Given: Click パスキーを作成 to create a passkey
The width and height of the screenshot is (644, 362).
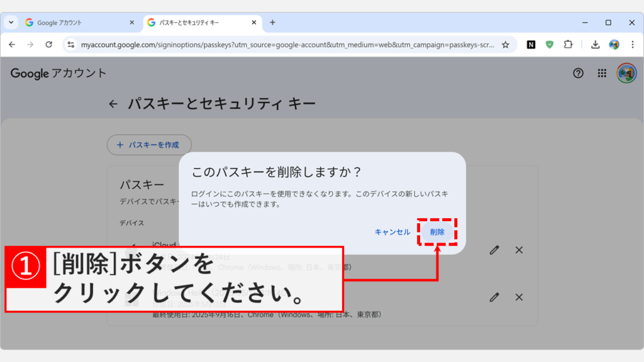Looking at the screenshot, I should 149,145.
